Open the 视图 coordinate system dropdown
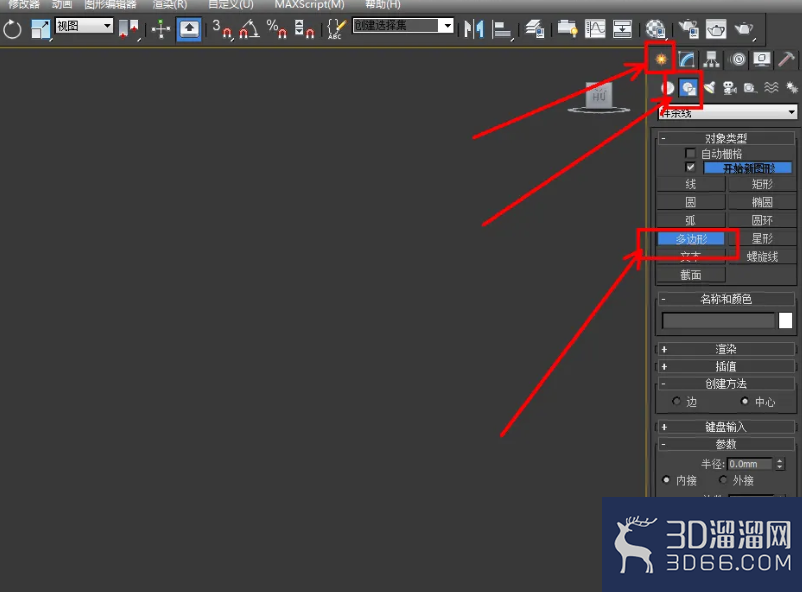 (x=84, y=26)
